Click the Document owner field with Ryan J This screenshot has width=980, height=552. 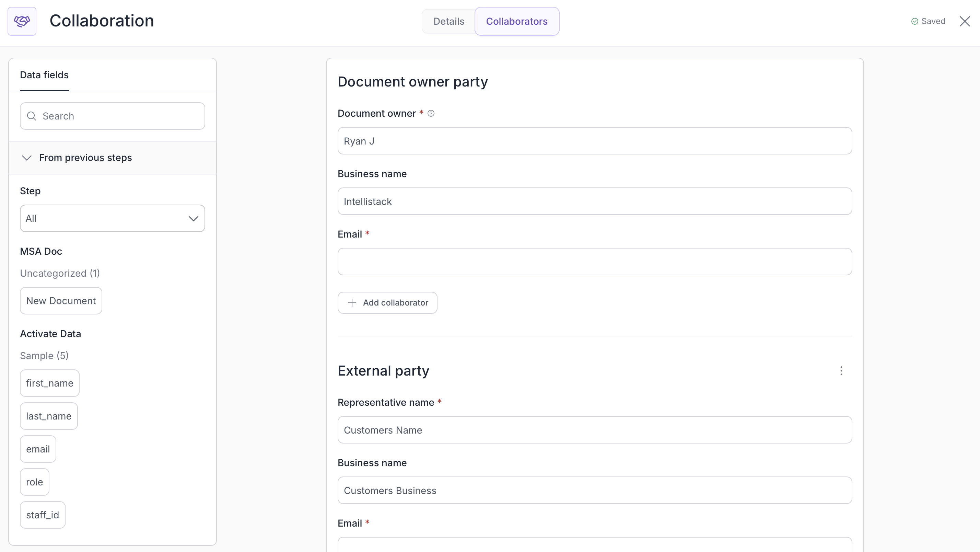pyautogui.click(x=595, y=141)
